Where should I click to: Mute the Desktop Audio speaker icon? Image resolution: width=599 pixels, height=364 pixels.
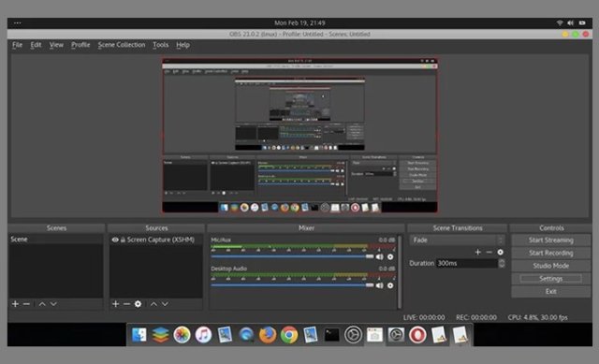379,285
